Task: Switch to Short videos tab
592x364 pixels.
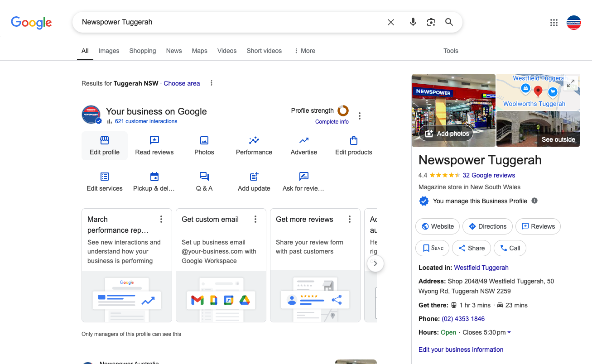Action: click(x=264, y=51)
